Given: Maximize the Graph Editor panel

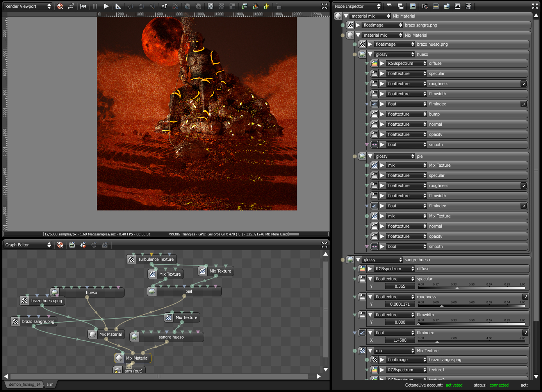Looking at the screenshot, I should [324, 245].
